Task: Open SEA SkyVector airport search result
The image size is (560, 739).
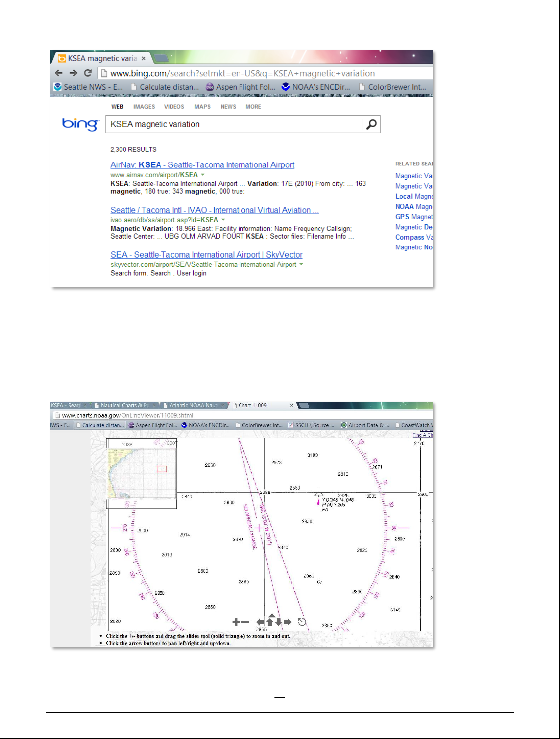Action: pos(206,255)
